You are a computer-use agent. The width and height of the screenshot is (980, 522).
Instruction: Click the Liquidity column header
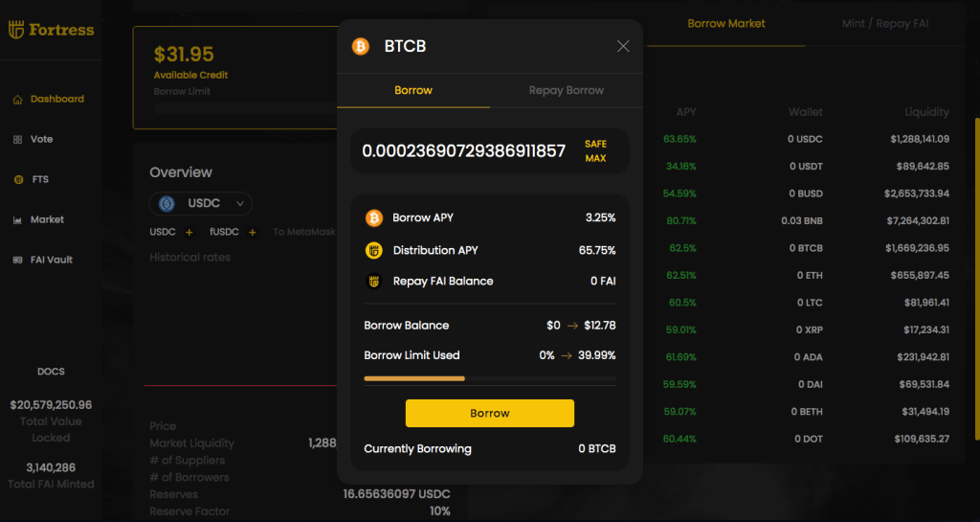[926, 112]
